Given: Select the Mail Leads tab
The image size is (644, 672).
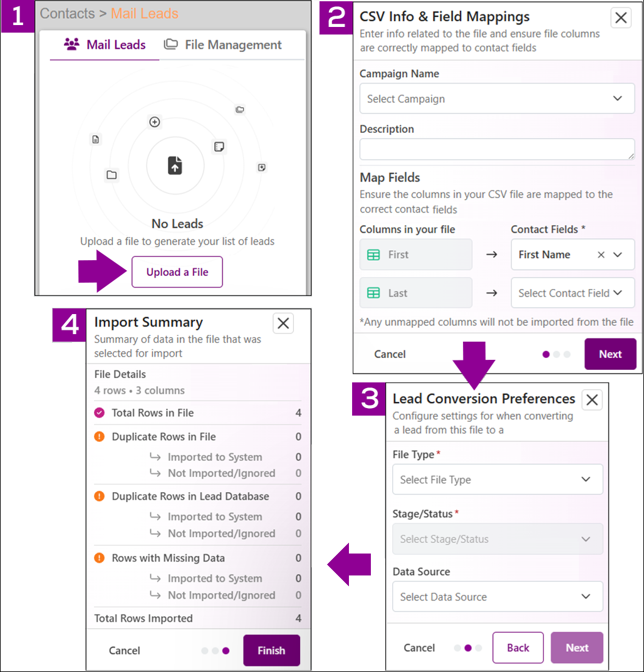Looking at the screenshot, I should pyautogui.click(x=105, y=45).
